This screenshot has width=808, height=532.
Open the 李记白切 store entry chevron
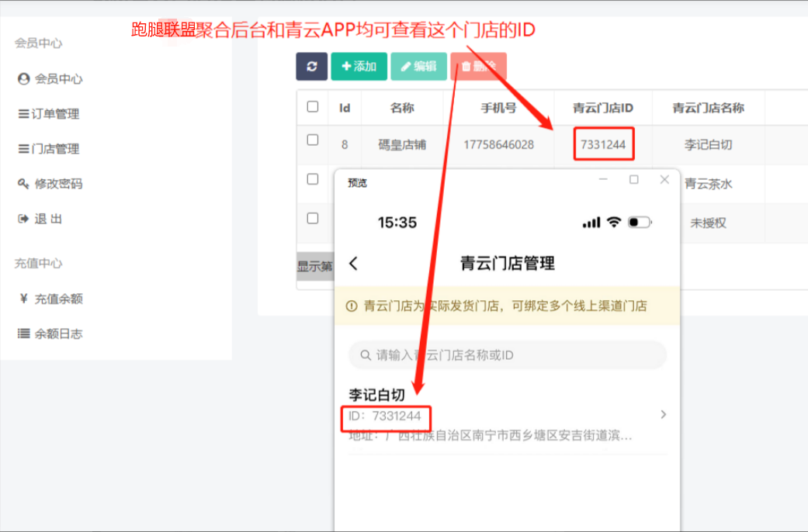pos(663,414)
